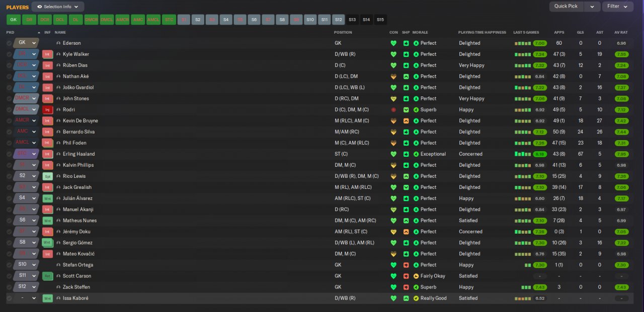Viewport: 644px width, 312px height.
Task: Click Erling Haaland's Exceptional morale icon
Action: click(x=416, y=154)
